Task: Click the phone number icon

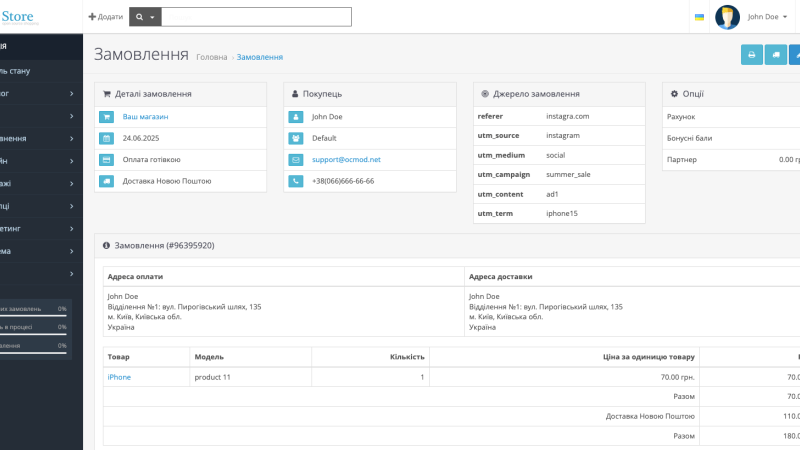Action: 296,181
